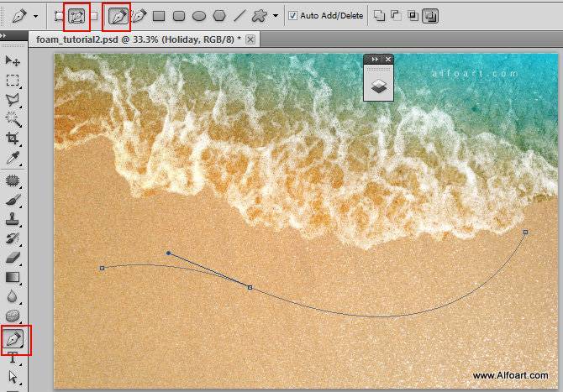
Task: Select the Pen tool in the toolbox
Action: tap(13, 340)
